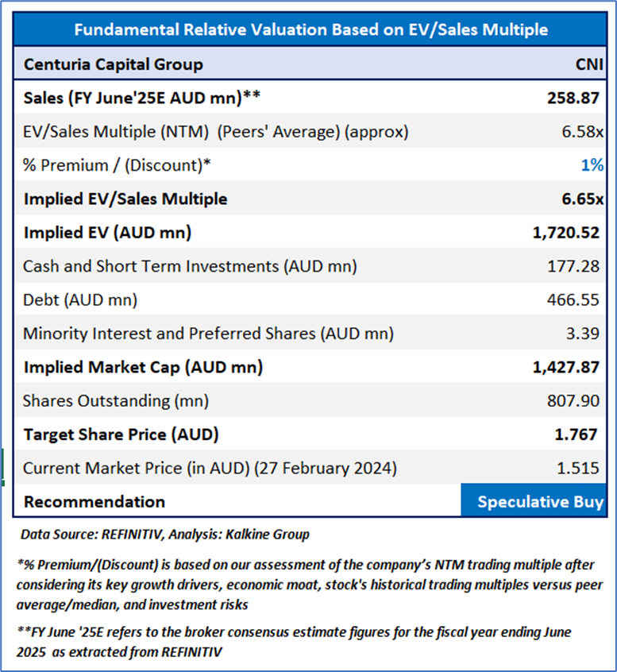Select the Debt value 466.55
Screen dimensions: 617x672
click(575, 299)
